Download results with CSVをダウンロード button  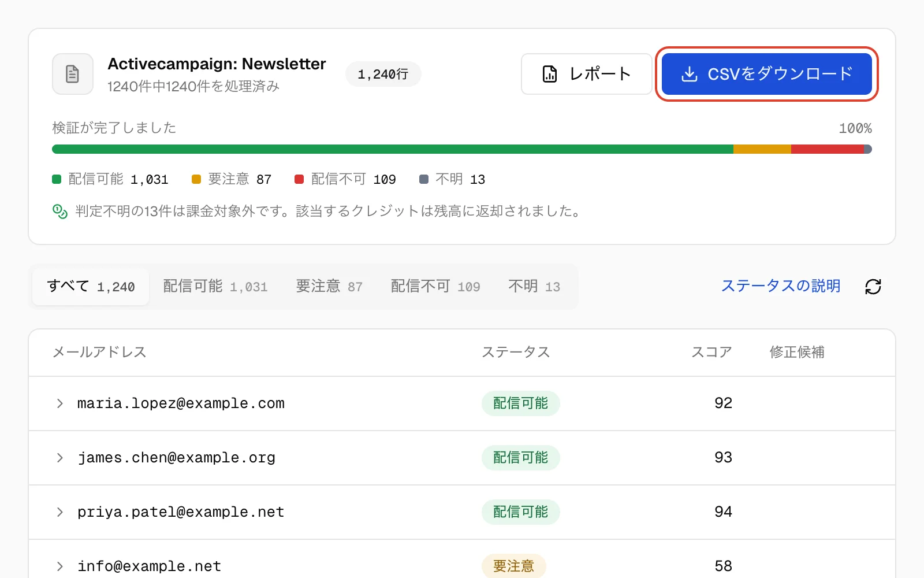pos(767,74)
